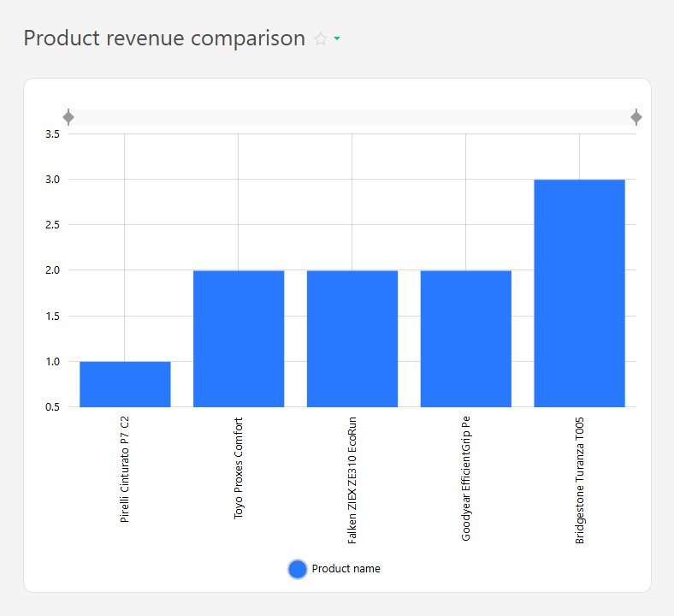Click the Product revenue comparison title

(x=164, y=38)
